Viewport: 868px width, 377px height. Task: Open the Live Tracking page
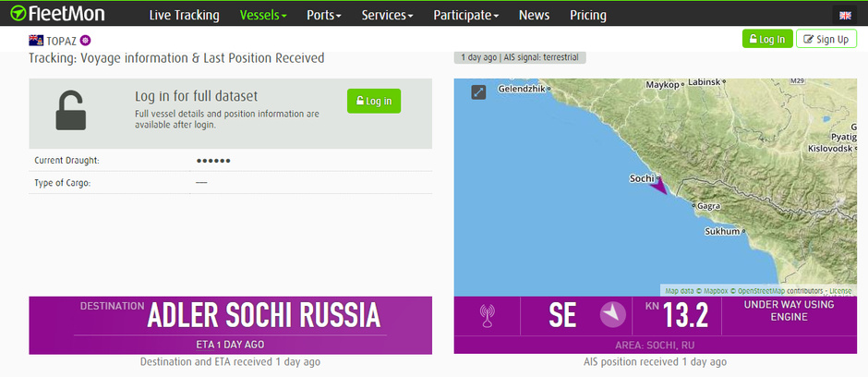185,15
